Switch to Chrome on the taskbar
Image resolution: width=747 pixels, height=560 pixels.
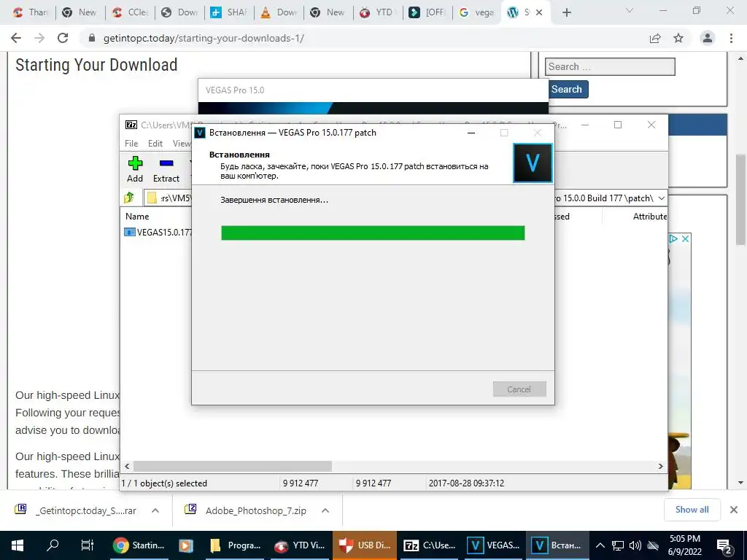coord(139,545)
